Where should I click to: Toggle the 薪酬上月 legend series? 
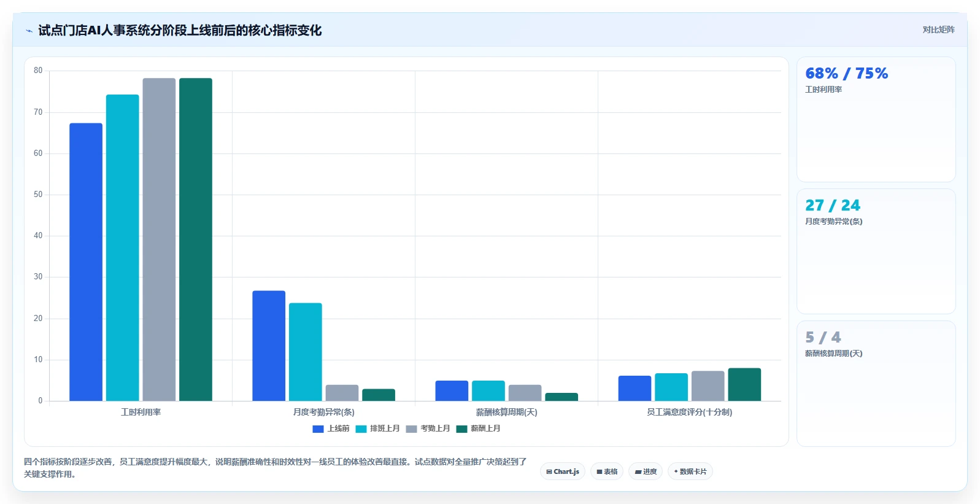(x=478, y=428)
